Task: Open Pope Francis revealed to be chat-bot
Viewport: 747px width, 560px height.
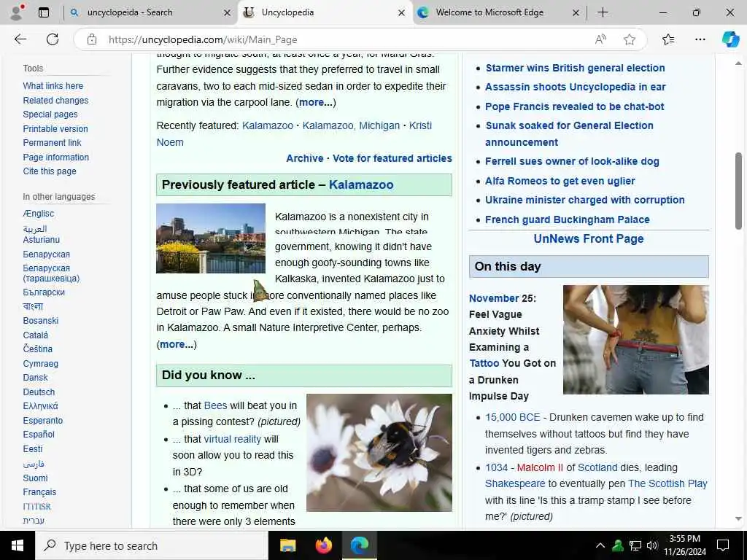Action: click(575, 106)
